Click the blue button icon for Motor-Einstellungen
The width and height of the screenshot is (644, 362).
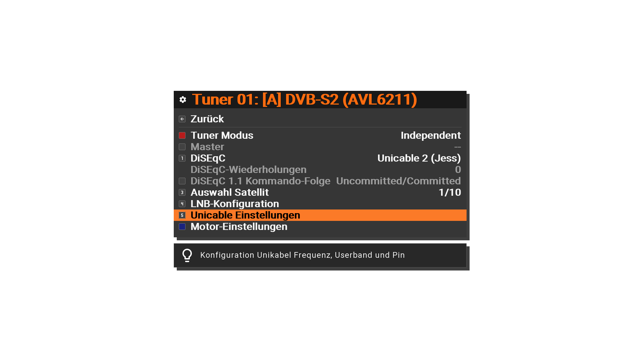pos(182,227)
